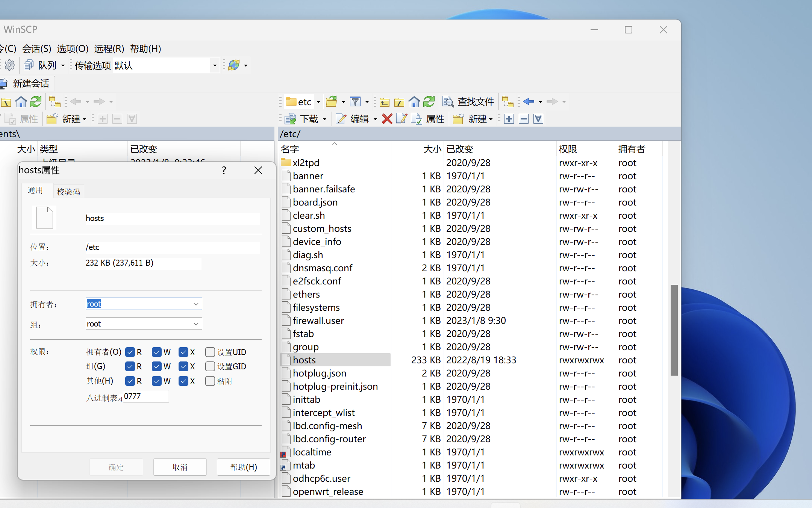
Task: Open the 选项(O) menu
Action: tap(73, 48)
